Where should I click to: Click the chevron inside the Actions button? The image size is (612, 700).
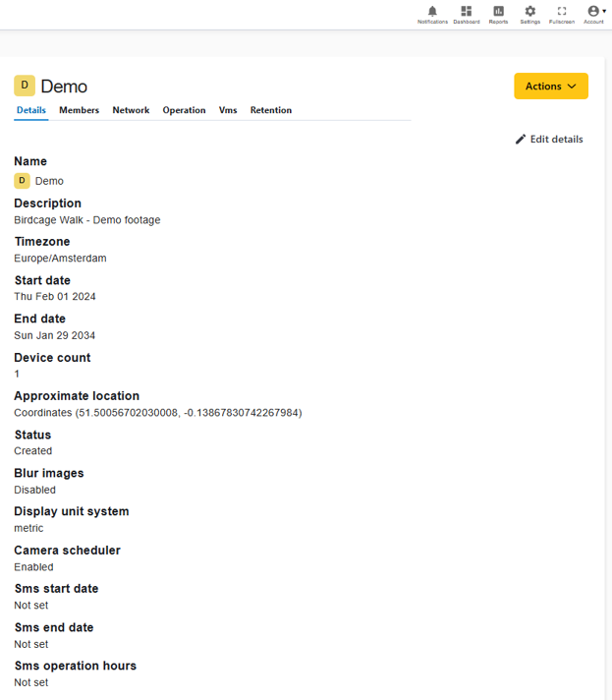click(x=572, y=87)
